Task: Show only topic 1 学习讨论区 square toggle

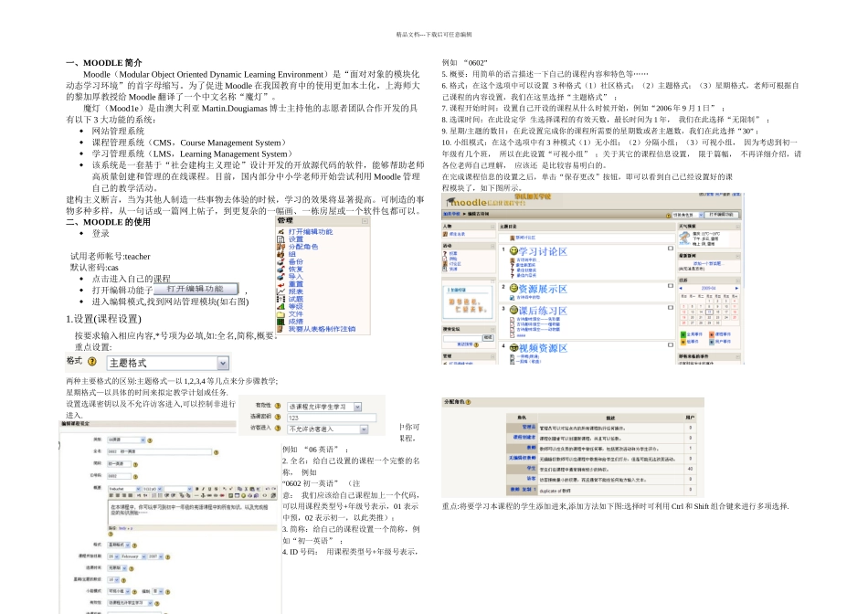Action: click(x=671, y=249)
